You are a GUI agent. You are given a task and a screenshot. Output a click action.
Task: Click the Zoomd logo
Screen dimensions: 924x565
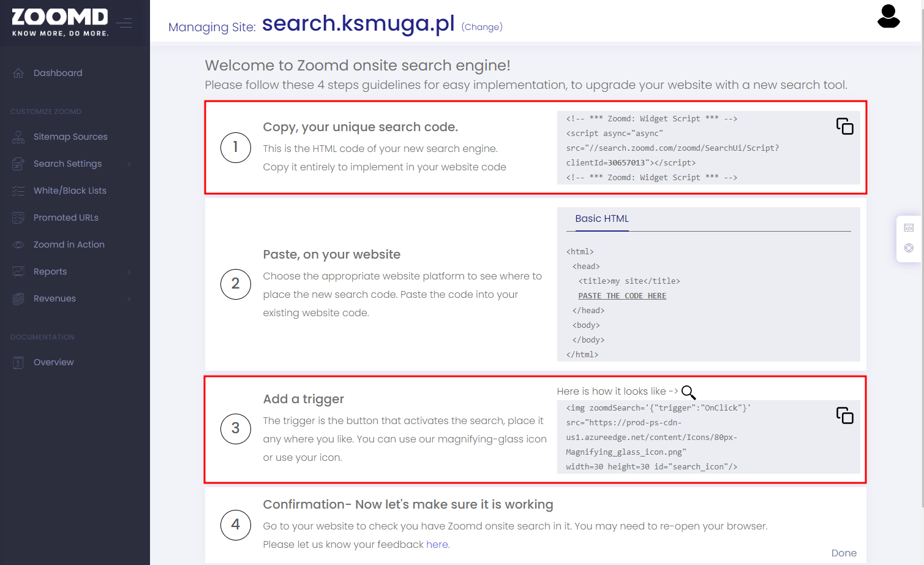click(60, 22)
